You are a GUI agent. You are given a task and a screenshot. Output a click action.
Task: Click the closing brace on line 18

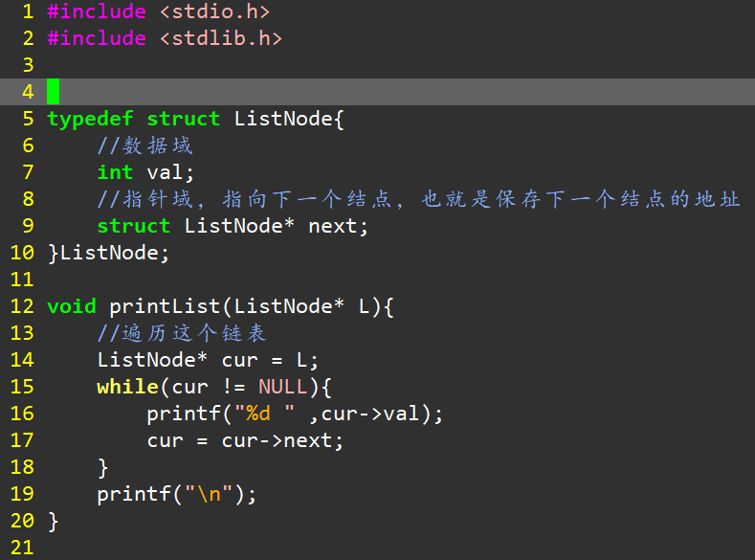click(x=103, y=467)
